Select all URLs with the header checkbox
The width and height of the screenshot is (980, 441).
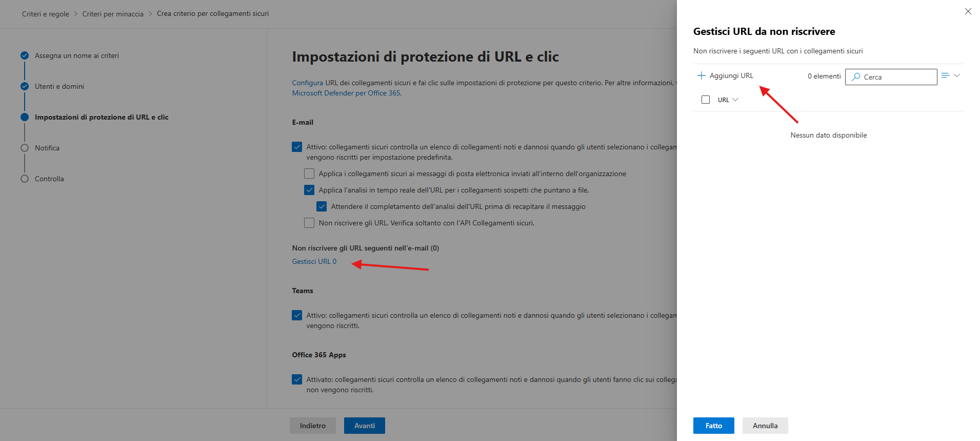click(x=706, y=100)
